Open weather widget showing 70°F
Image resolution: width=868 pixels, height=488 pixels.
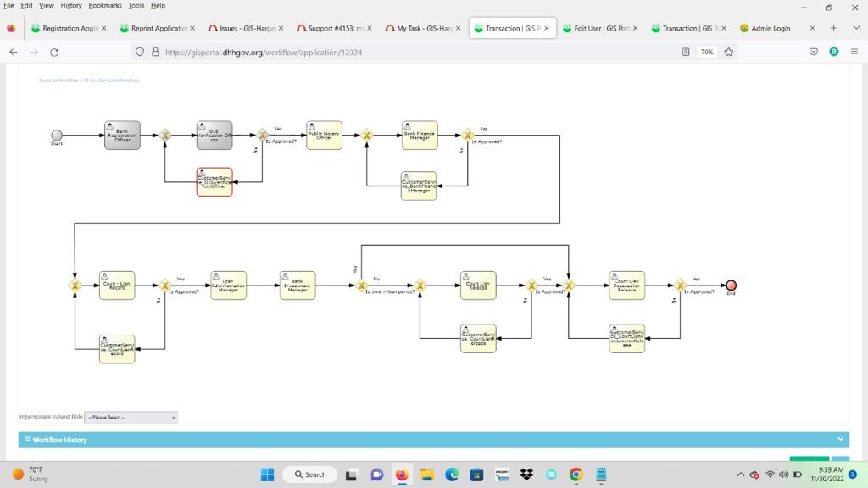31,474
